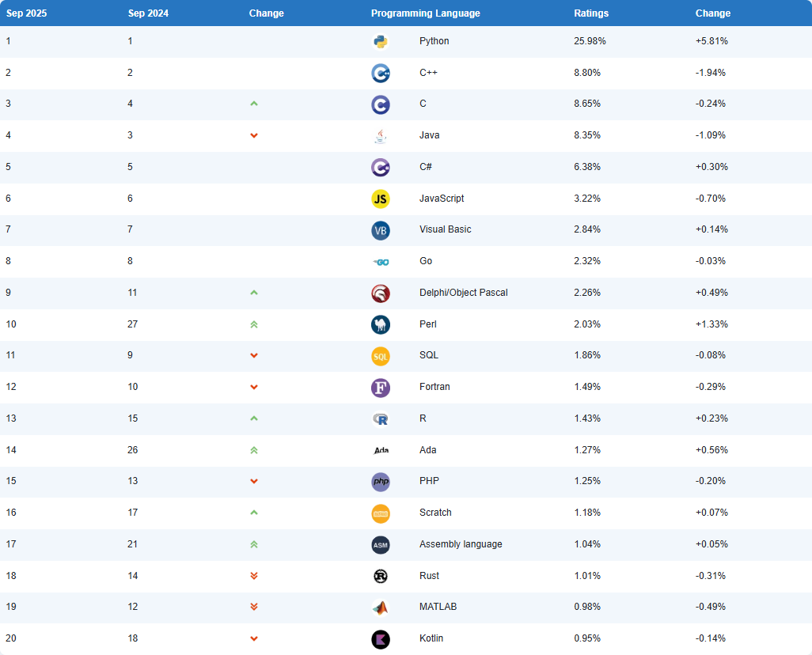Screen dimensions: 812x655
Task: Click the Fortran purple F icon
Action: (x=381, y=388)
